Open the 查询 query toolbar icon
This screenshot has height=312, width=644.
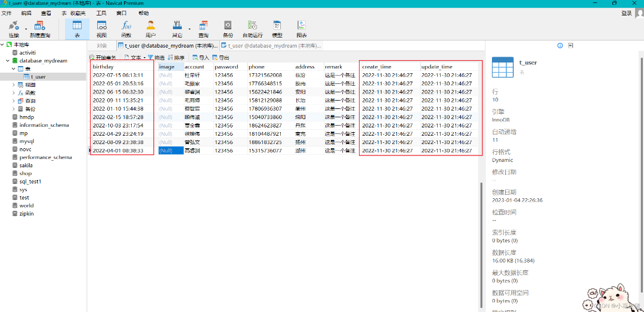[x=203, y=29]
